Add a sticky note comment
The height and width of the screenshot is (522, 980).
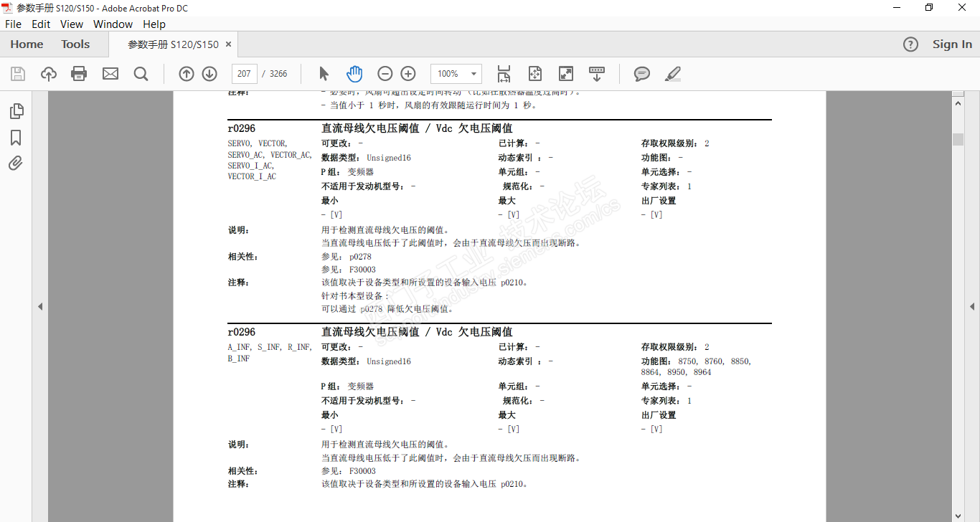point(642,74)
